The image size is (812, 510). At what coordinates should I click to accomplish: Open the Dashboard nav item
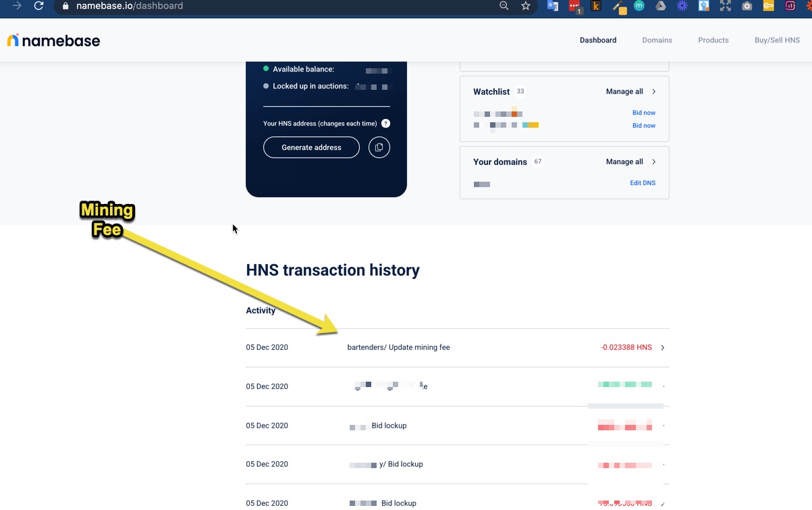pyautogui.click(x=597, y=41)
